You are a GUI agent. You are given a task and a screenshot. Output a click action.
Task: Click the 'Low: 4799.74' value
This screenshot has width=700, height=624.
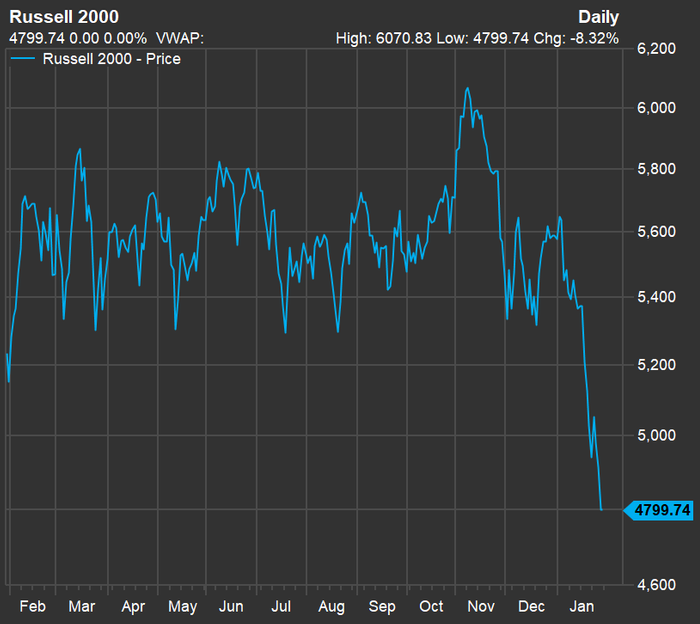(483, 38)
